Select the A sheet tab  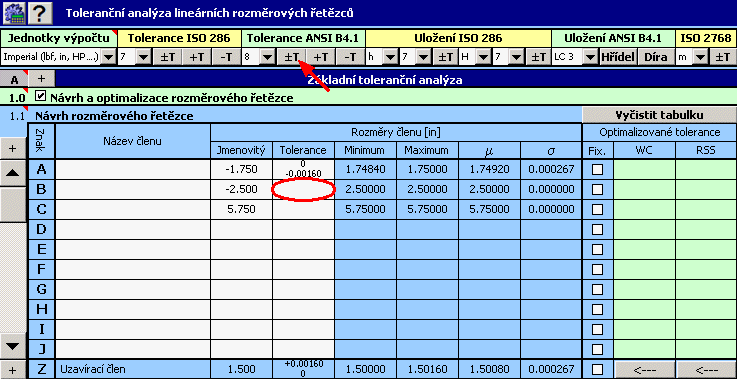(x=15, y=79)
